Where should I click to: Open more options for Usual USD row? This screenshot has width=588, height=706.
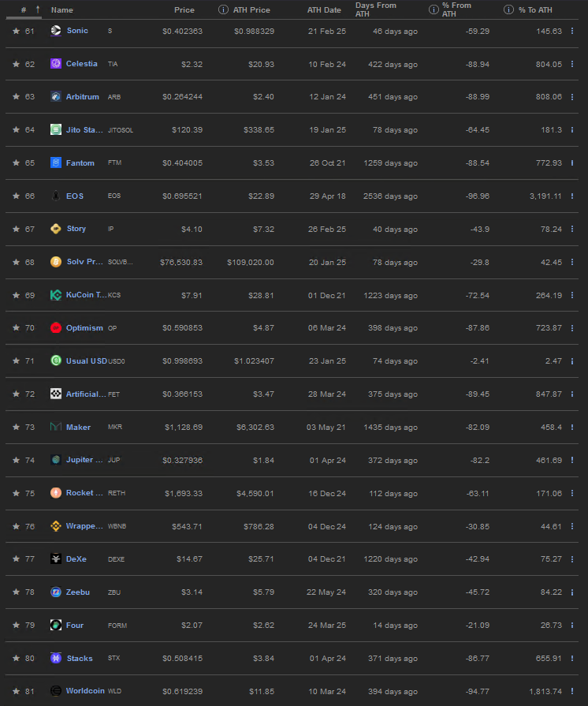(572, 361)
